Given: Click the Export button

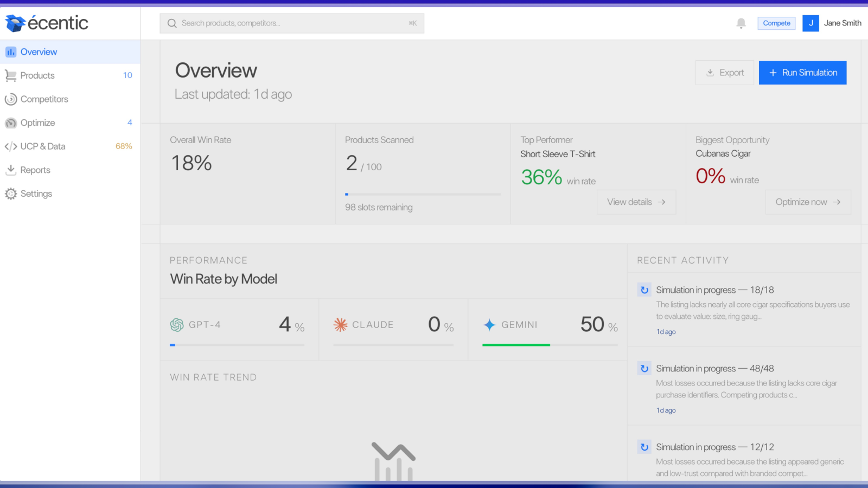Looking at the screenshot, I should click(x=725, y=73).
